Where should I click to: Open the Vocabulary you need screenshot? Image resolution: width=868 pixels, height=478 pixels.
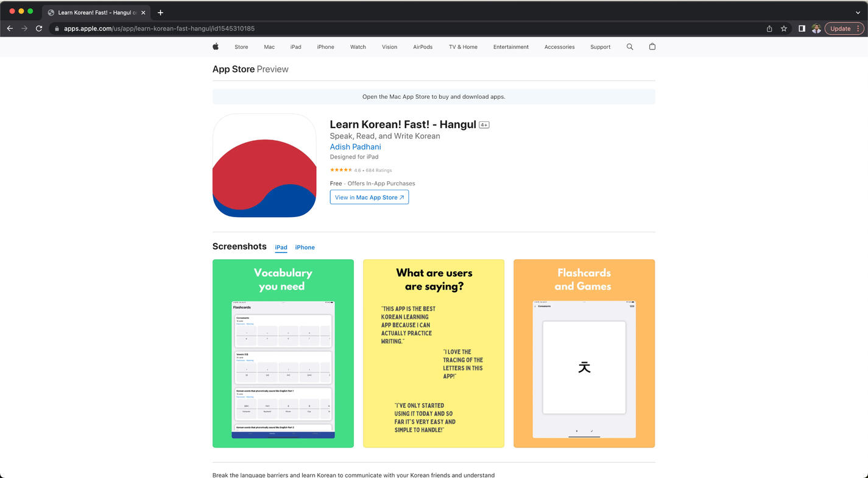click(283, 353)
